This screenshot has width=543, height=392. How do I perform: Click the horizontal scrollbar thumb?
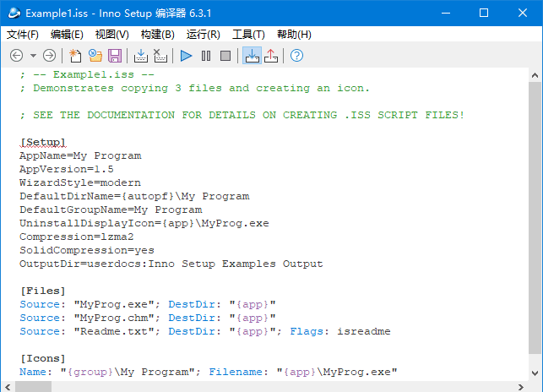[33, 387]
